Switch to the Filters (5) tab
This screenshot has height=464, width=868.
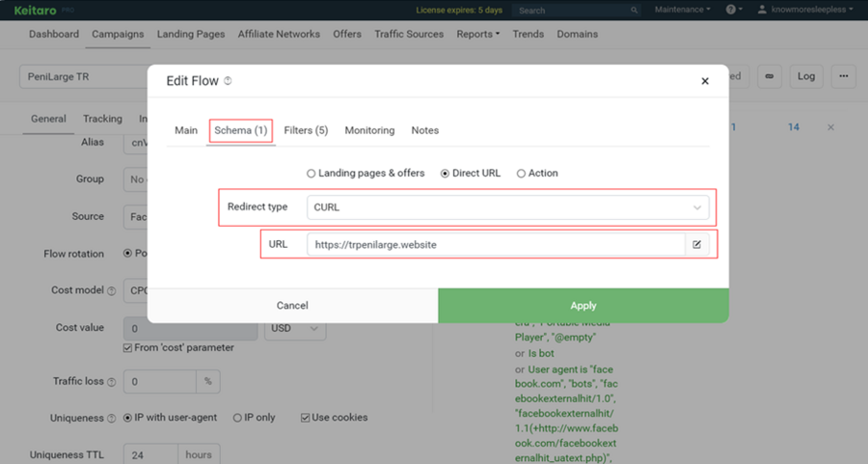coord(306,130)
